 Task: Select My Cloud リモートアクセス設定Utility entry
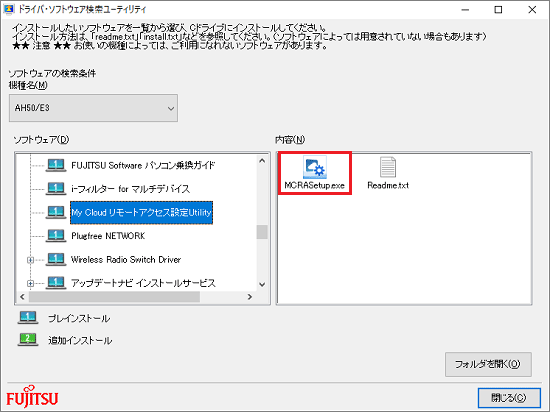141,212
